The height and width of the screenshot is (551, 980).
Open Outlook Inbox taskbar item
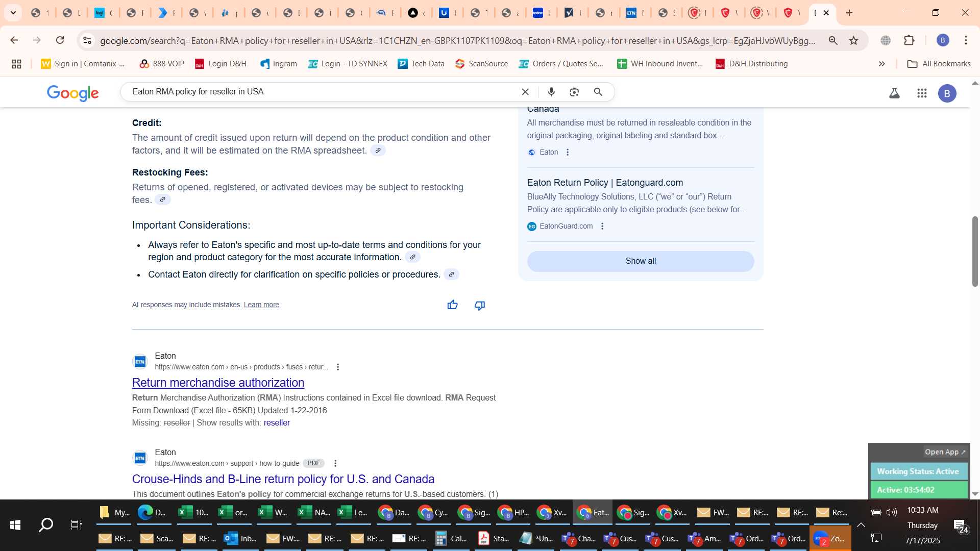241,538
